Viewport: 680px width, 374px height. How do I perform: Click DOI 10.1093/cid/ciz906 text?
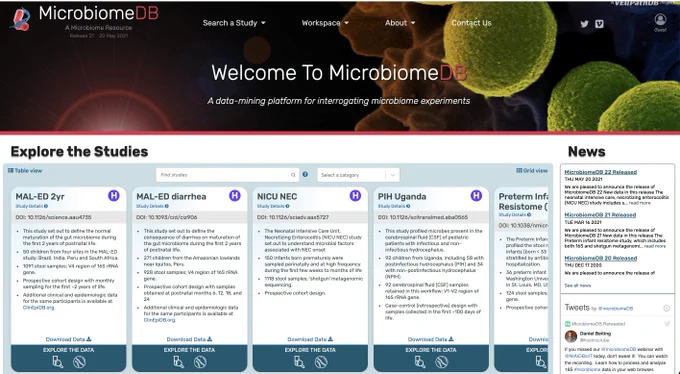pos(167,217)
